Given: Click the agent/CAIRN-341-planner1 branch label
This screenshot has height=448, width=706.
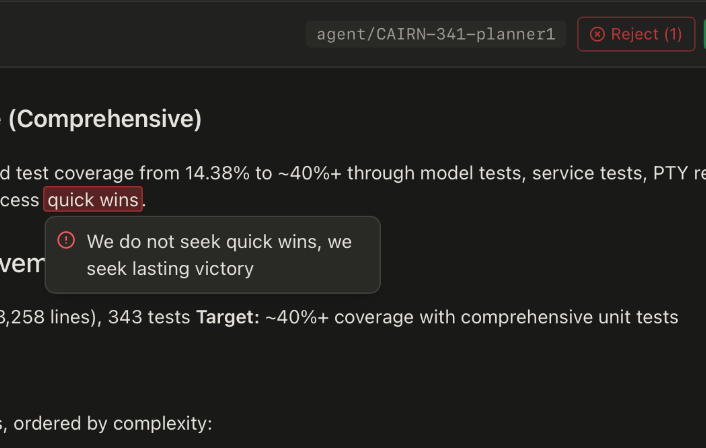Looking at the screenshot, I should point(436,34).
